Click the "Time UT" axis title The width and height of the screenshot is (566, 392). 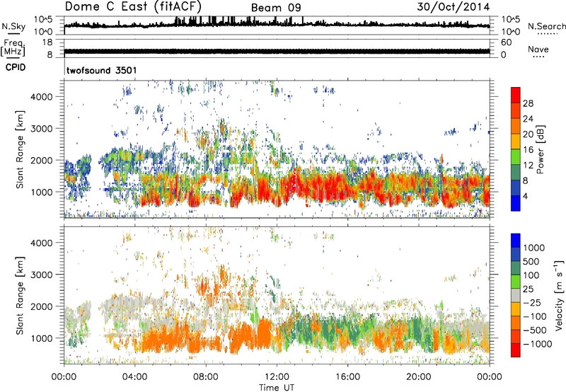pos(277,388)
